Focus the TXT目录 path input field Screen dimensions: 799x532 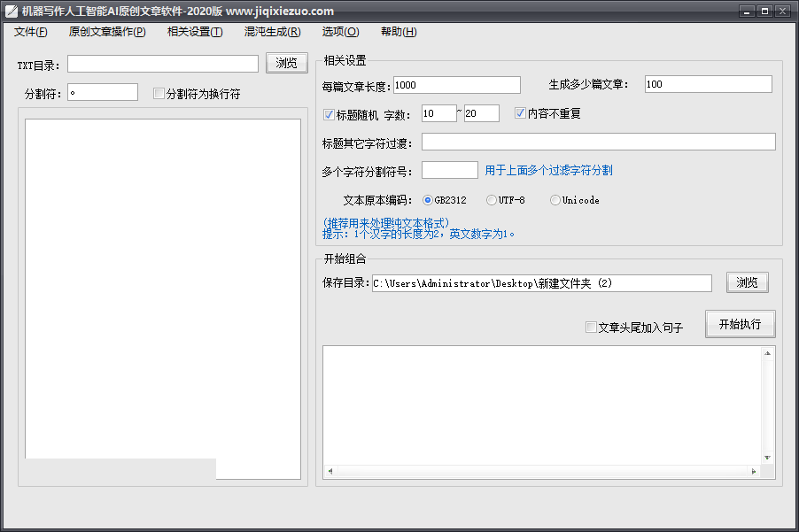pyautogui.click(x=162, y=64)
